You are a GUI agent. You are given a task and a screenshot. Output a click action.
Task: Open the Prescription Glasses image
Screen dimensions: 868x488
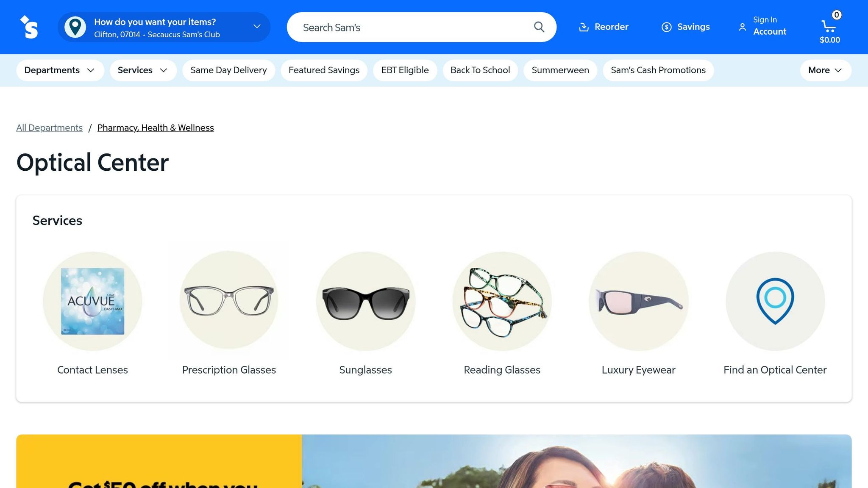point(229,301)
